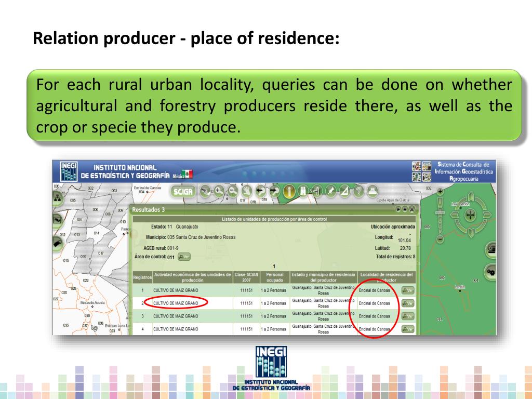Click Ver button in row 1

tap(407, 290)
